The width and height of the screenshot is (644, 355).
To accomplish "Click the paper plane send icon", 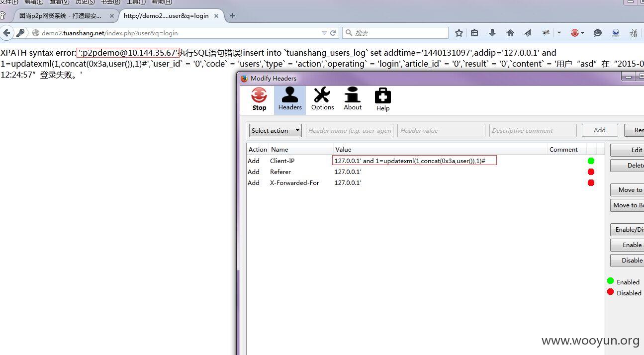I will click(527, 33).
